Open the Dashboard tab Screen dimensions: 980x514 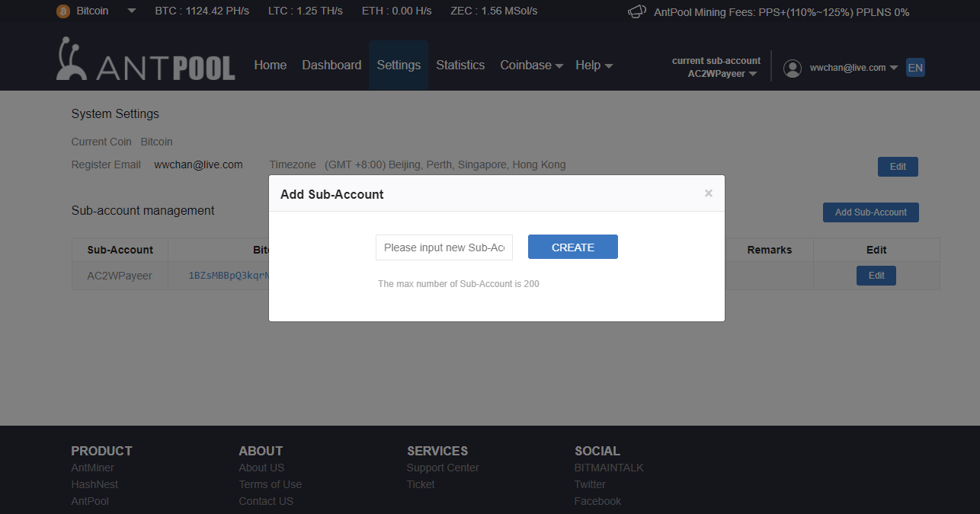tap(331, 65)
